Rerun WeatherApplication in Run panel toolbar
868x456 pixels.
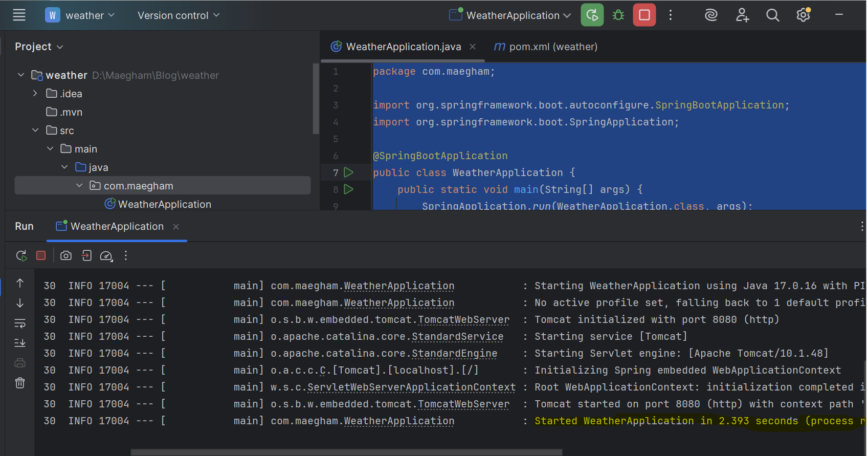coord(21,256)
